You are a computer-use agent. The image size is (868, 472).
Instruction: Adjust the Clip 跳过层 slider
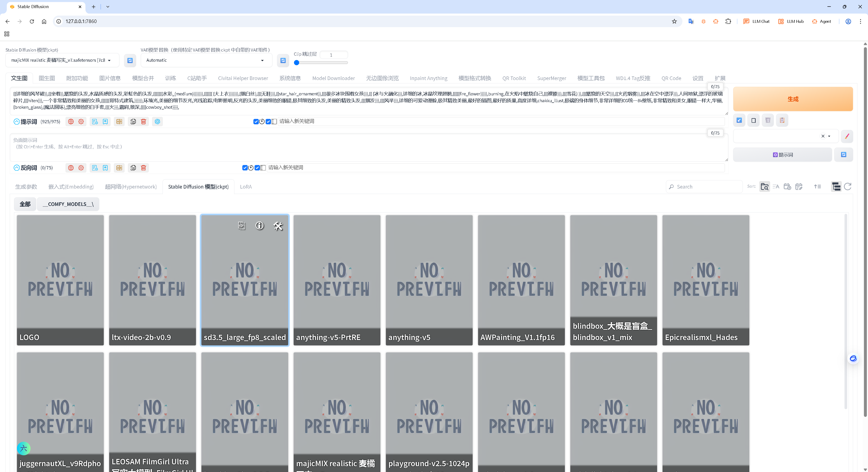(297, 63)
